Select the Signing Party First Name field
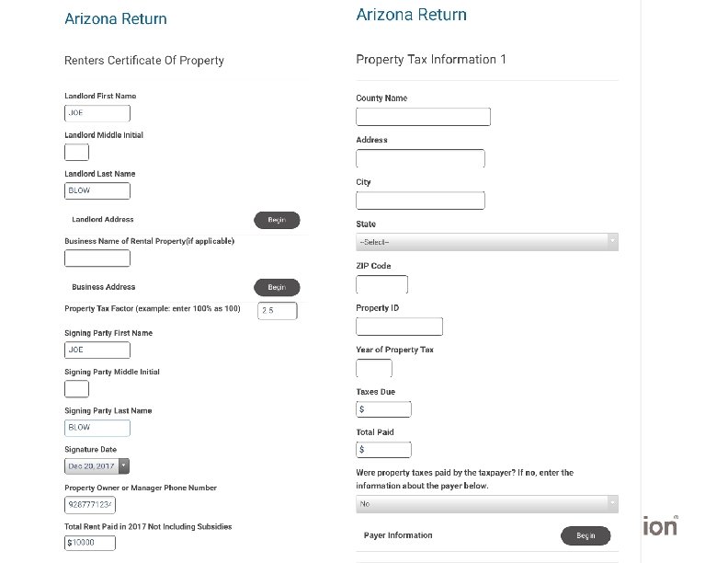 97,350
